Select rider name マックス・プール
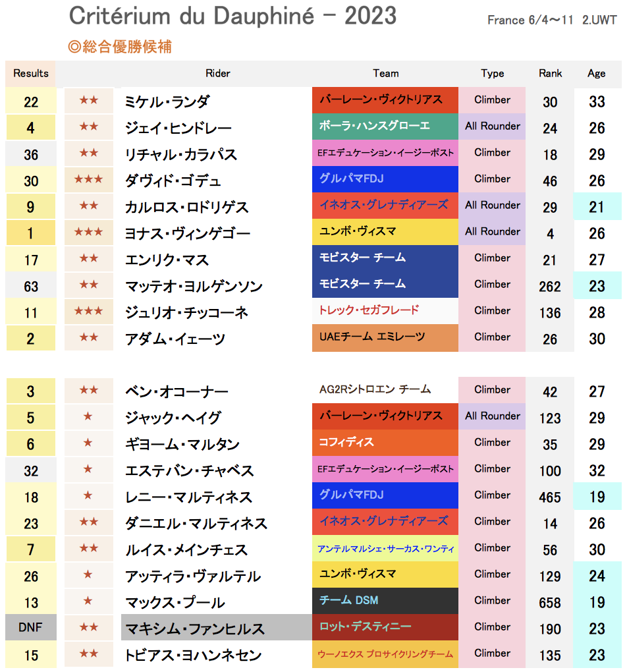Viewport: 627px width, 672px height. (175, 602)
